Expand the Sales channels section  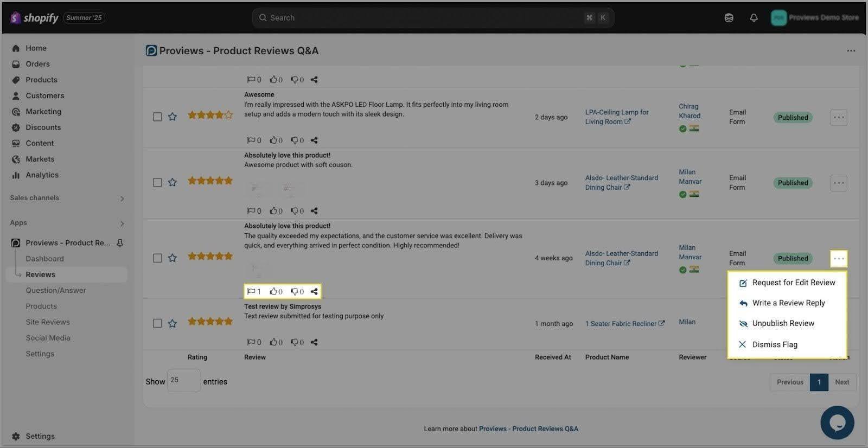[x=122, y=199]
